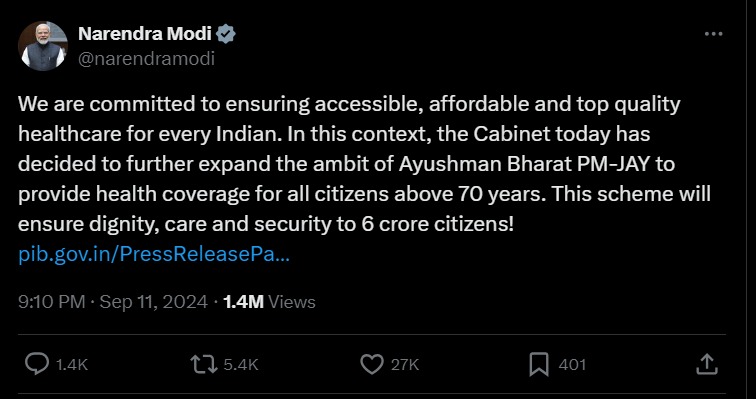
Task: Like the post with the heart icon
Action: pyautogui.click(x=372, y=365)
